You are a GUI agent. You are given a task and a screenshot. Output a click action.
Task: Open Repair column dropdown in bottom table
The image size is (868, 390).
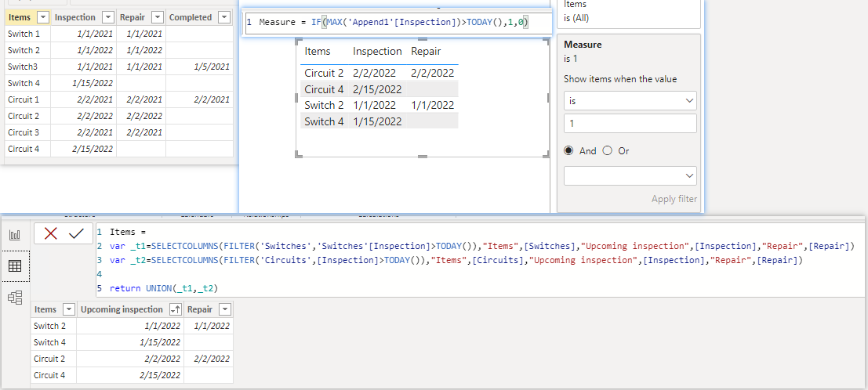tap(225, 310)
